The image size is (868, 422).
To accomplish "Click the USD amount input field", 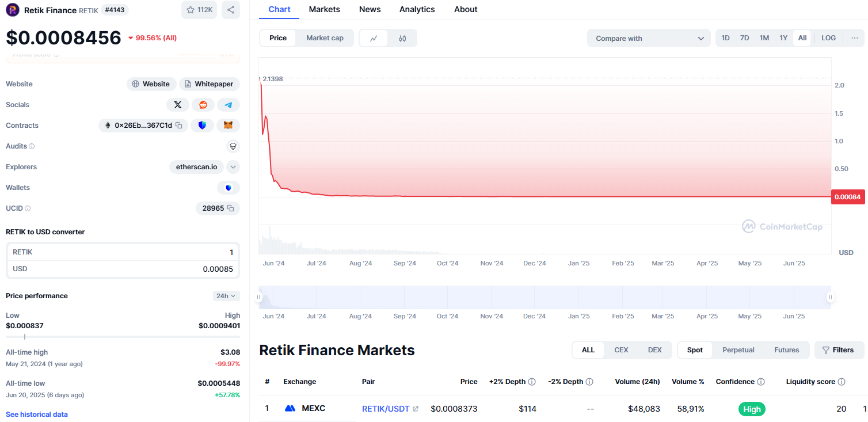I will pos(123,269).
